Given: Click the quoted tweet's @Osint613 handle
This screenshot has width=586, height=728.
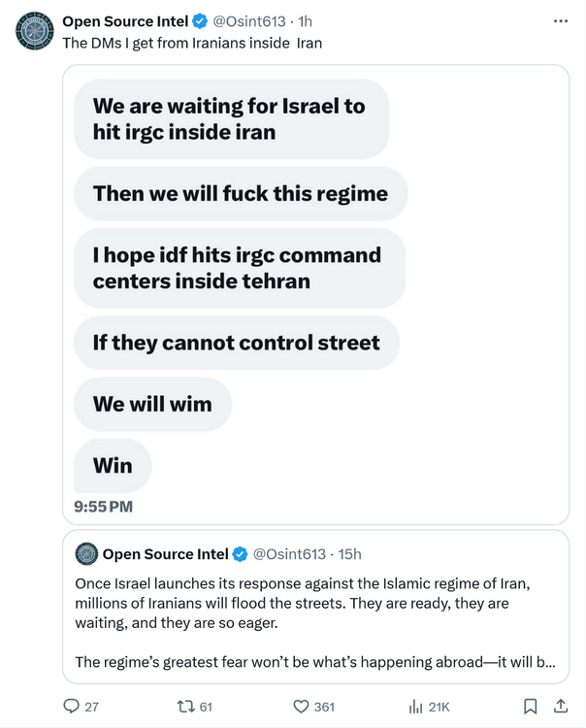Looking at the screenshot, I should point(289,554).
